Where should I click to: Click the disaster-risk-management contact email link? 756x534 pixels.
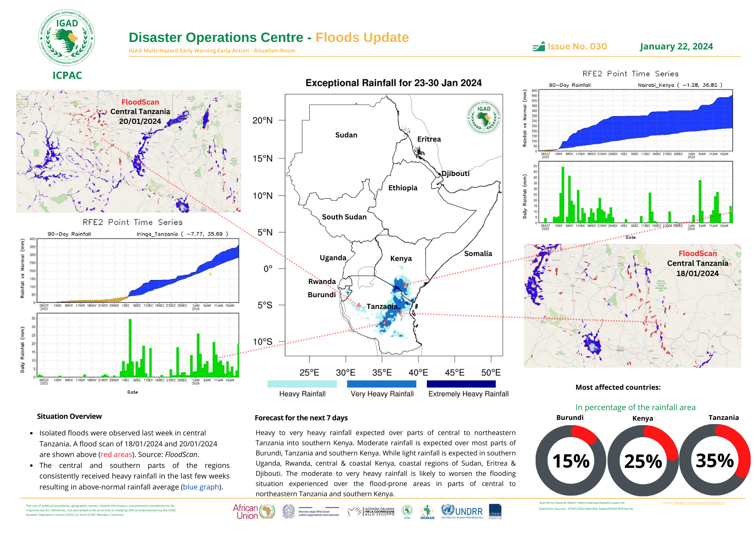point(699,503)
